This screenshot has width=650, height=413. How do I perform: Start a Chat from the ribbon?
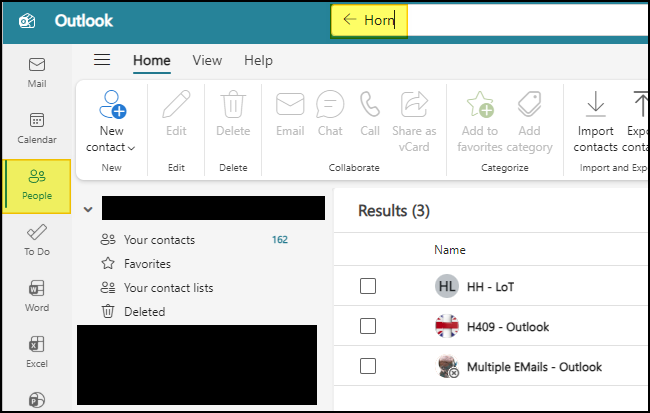pos(330,114)
